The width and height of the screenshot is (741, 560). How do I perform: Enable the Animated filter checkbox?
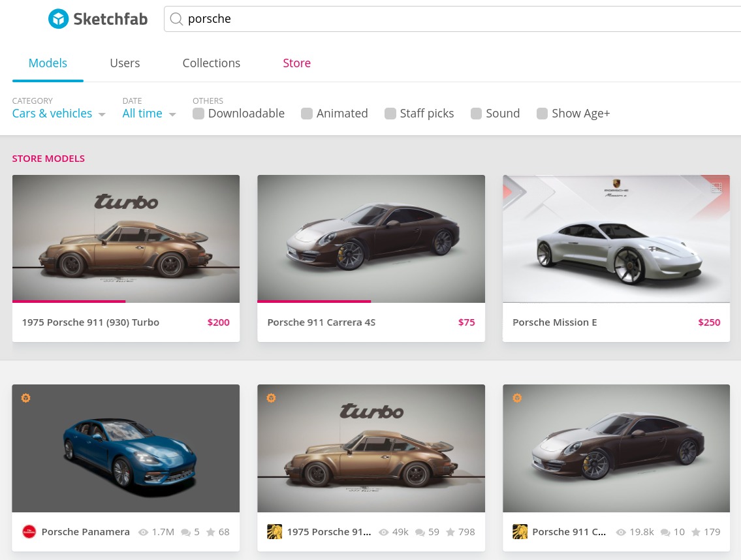pyautogui.click(x=307, y=114)
